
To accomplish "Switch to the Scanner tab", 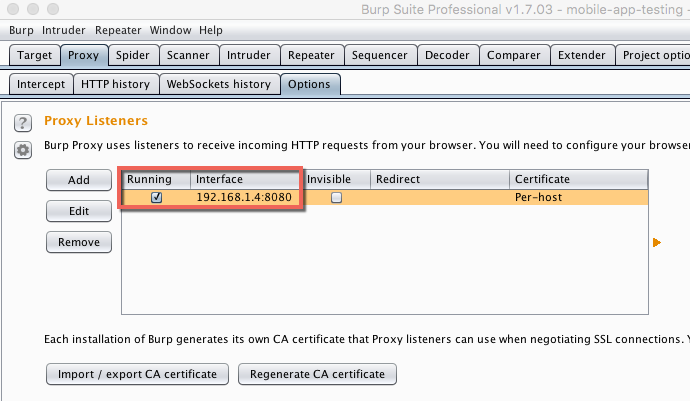I will click(x=188, y=55).
